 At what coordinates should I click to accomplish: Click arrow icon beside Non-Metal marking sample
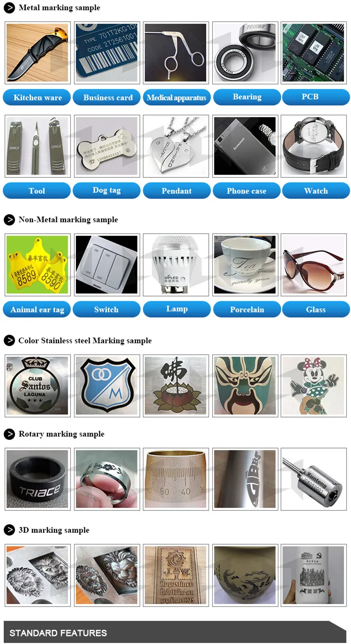click(9, 220)
